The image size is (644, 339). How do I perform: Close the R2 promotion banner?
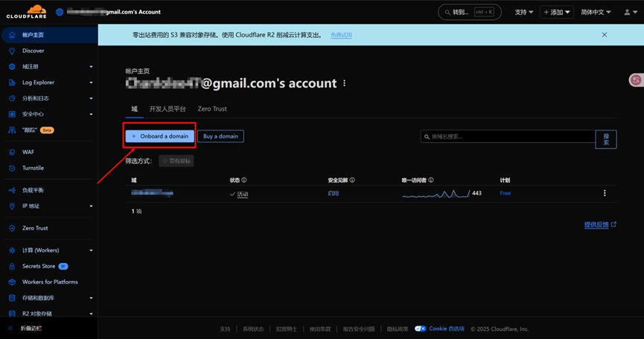click(604, 35)
